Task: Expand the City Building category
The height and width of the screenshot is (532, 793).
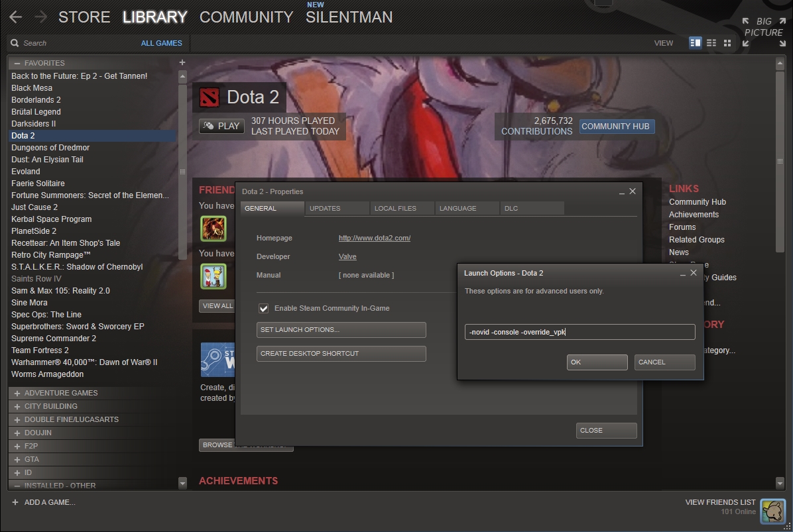Action: click(17, 406)
